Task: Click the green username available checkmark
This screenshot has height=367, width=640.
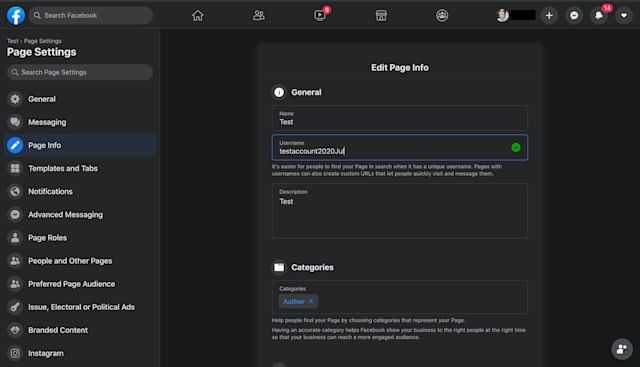Action: 516,147
